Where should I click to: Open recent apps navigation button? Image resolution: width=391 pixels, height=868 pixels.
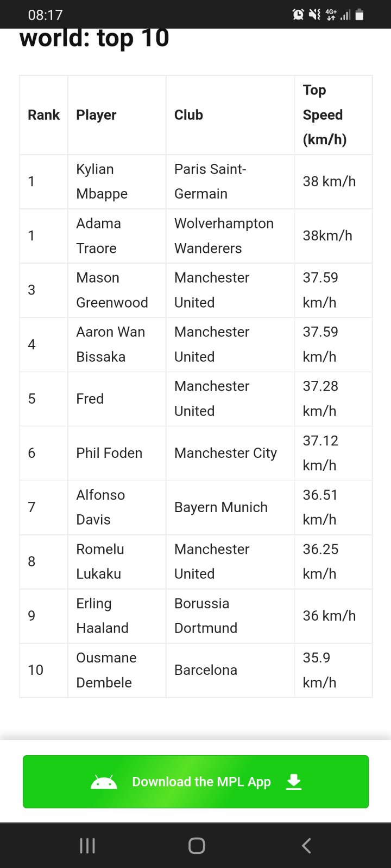point(87,845)
